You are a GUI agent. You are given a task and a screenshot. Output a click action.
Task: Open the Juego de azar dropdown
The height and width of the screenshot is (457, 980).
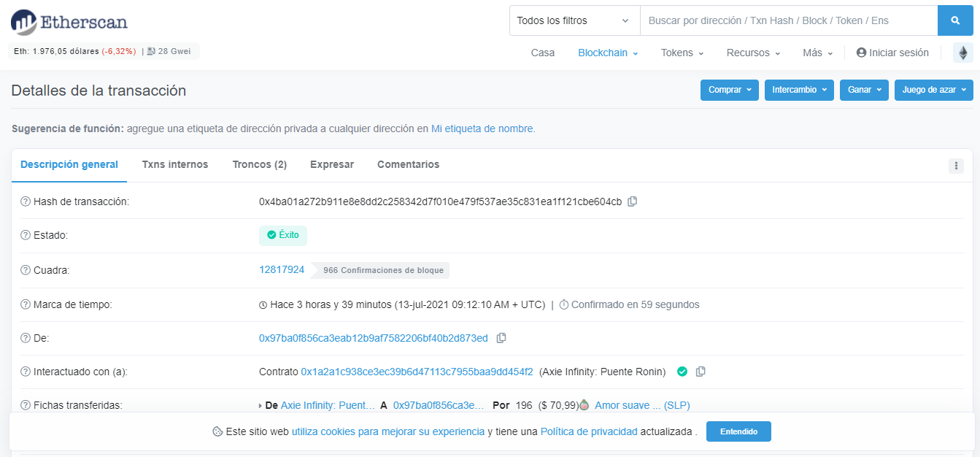coord(934,90)
